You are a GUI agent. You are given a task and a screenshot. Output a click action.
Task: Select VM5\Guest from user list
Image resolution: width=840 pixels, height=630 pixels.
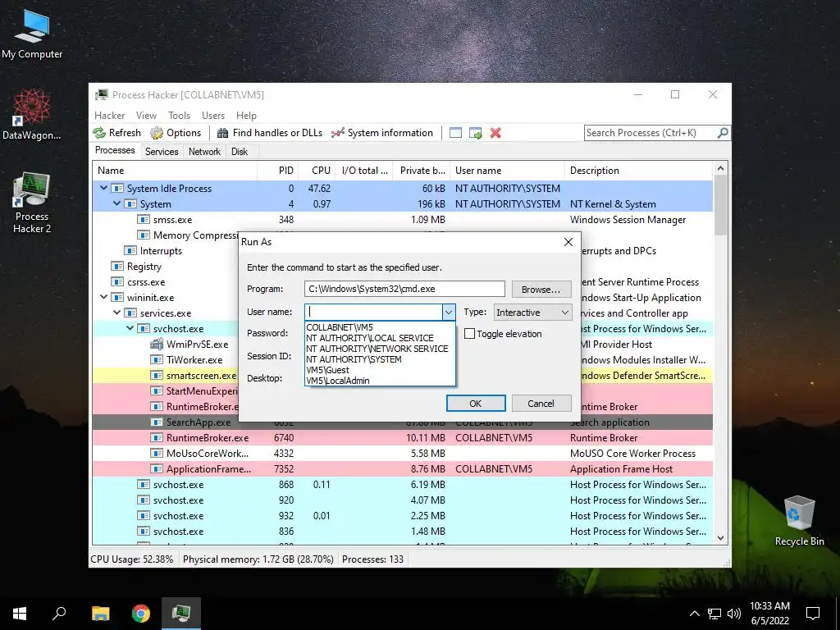pos(380,370)
